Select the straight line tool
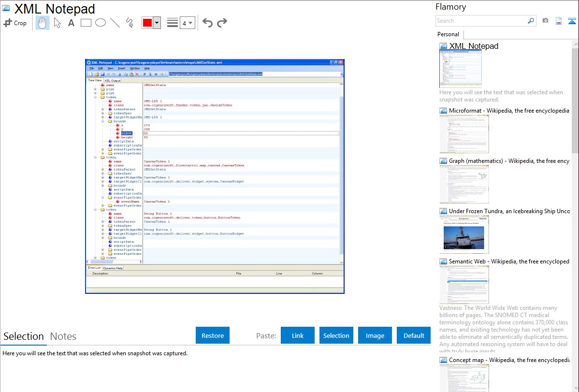The width and height of the screenshot is (579, 392). pos(115,23)
